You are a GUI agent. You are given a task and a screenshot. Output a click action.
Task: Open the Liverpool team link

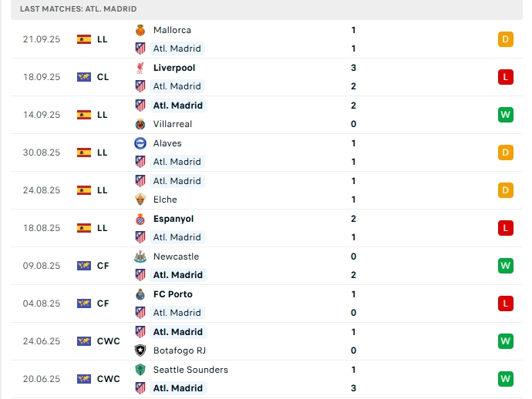[x=173, y=68]
